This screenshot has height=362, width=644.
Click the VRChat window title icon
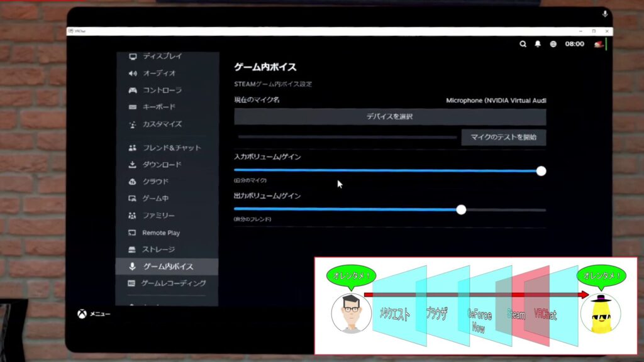click(x=71, y=31)
